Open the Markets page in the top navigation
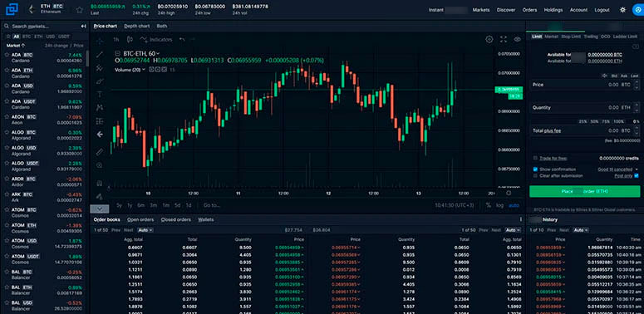 [x=481, y=10]
